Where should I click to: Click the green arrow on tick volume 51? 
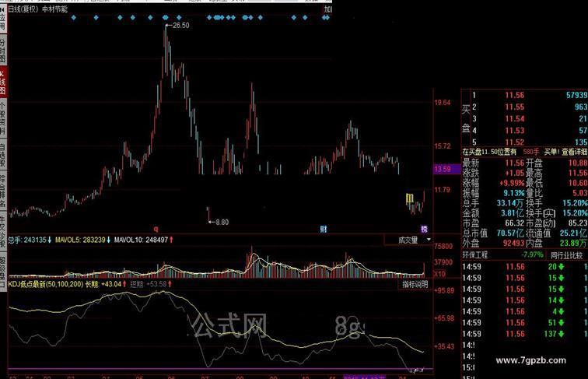[561, 323]
